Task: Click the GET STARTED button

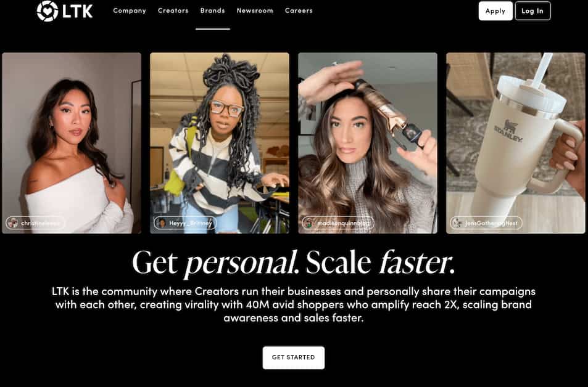Action: point(294,357)
